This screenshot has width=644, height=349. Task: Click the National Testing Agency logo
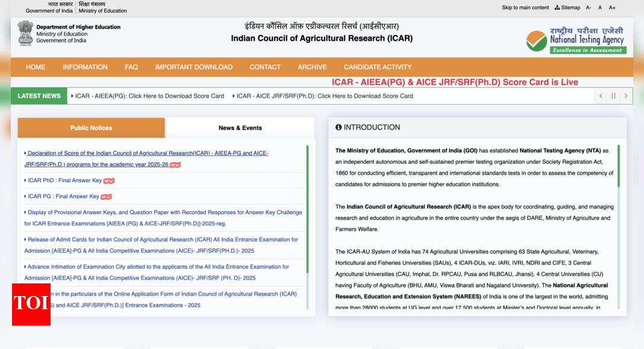(576, 40)
